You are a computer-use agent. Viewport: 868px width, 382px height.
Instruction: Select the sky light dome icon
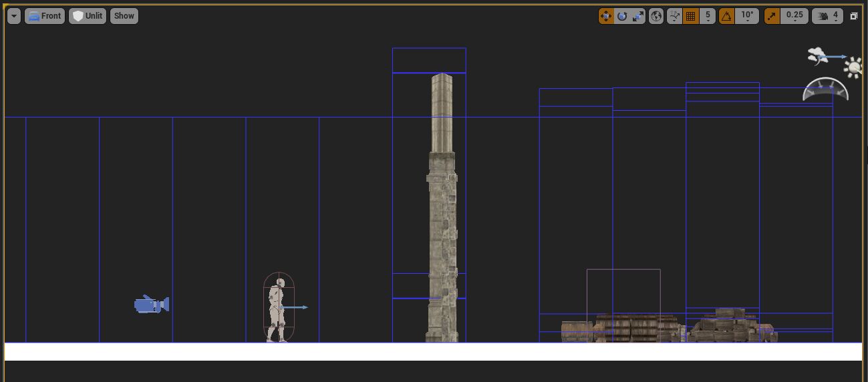[825, 90]
